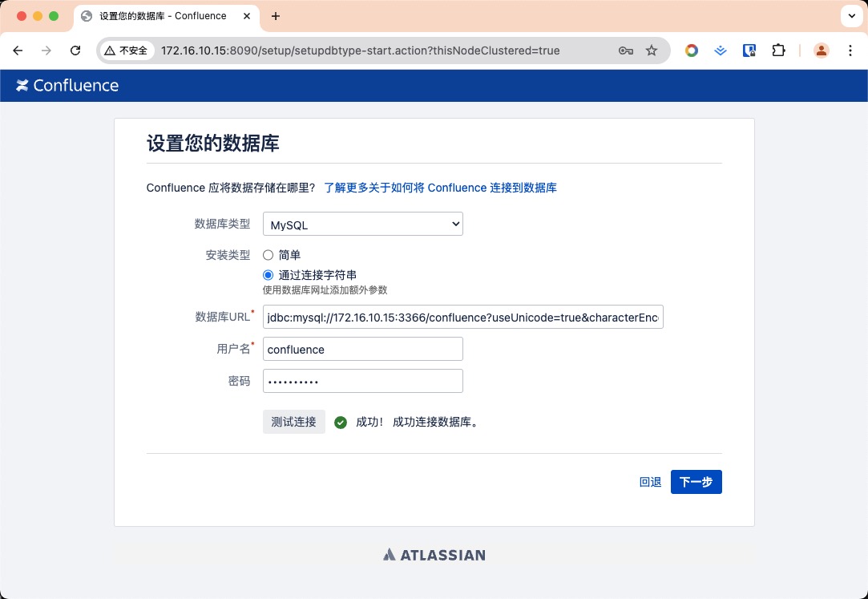The image size is (868, 599).
Task: Click the 下一步 button
Action: click(696, 482)
